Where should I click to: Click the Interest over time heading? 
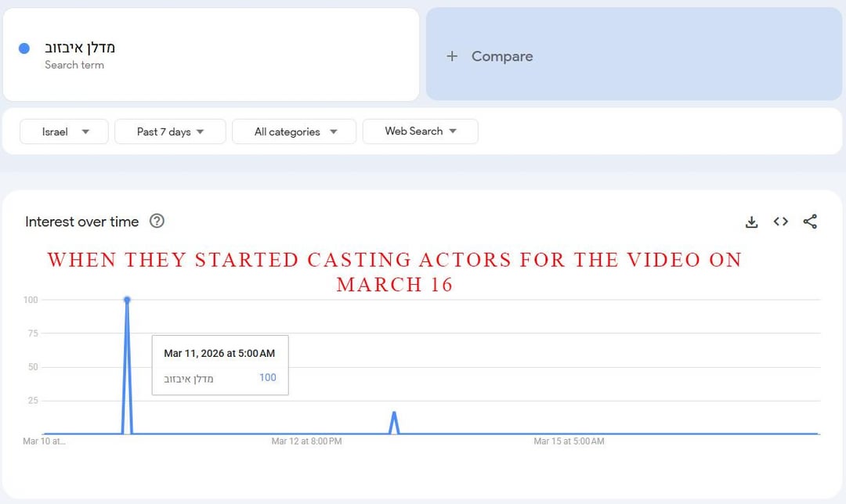click(81, 221)
